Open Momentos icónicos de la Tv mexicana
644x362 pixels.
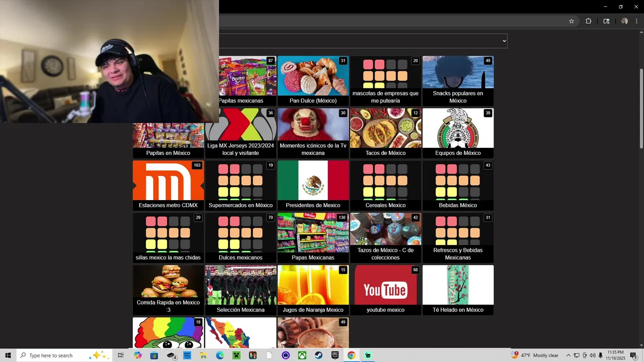click(313, 133)
